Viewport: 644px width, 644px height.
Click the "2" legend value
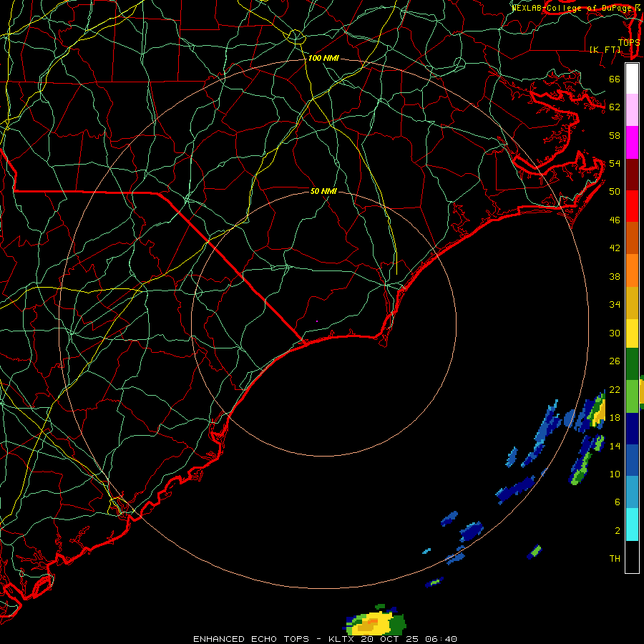coord(618,531)
